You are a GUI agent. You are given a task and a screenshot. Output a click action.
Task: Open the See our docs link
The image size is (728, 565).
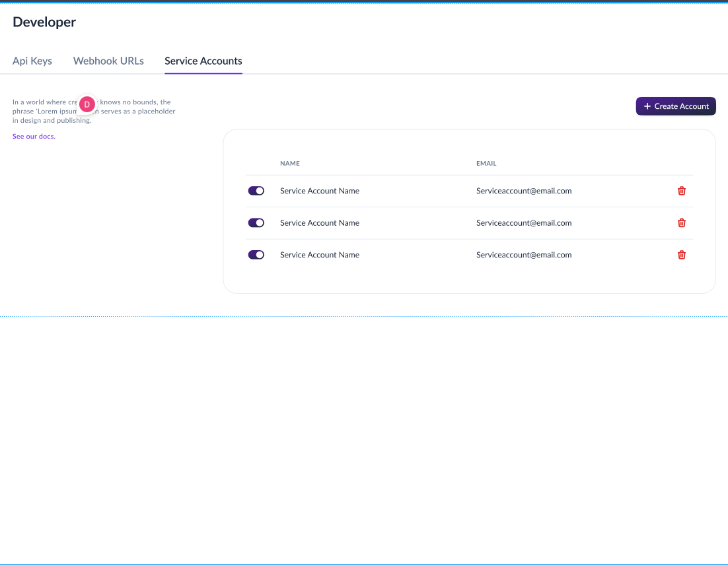click(34, 136)
